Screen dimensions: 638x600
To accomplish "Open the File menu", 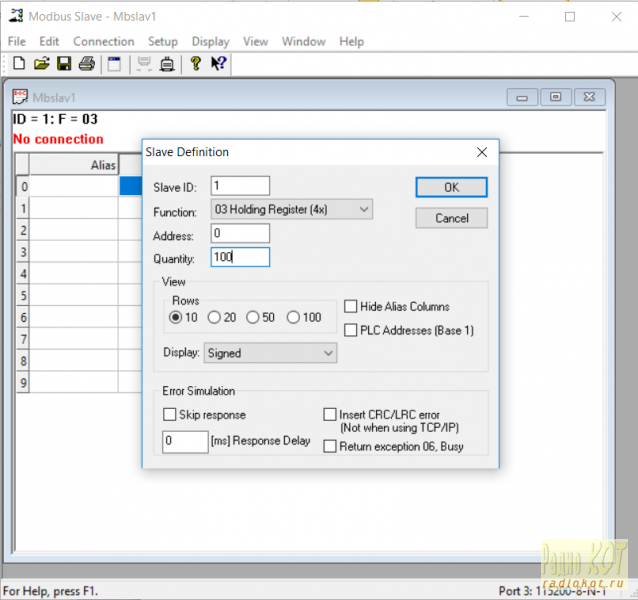I will (x=17, y=41).
